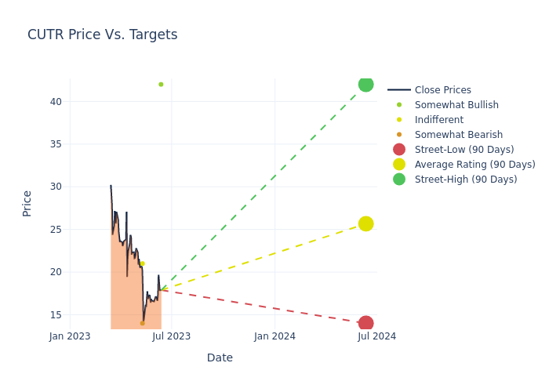Click the large green Street-High marker
Image resolution: width=549 pixels, height=392 pixels.
[365, 85]
